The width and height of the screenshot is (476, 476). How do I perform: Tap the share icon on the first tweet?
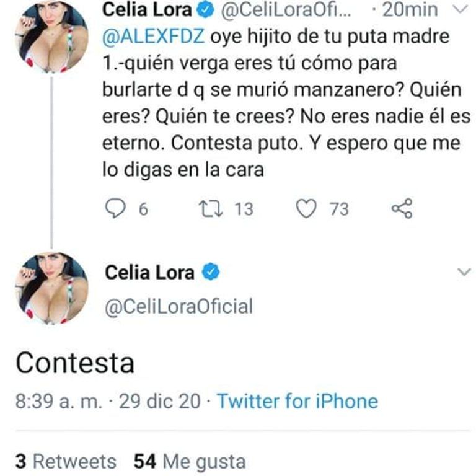pyautogui.click(x=402, y=209)
